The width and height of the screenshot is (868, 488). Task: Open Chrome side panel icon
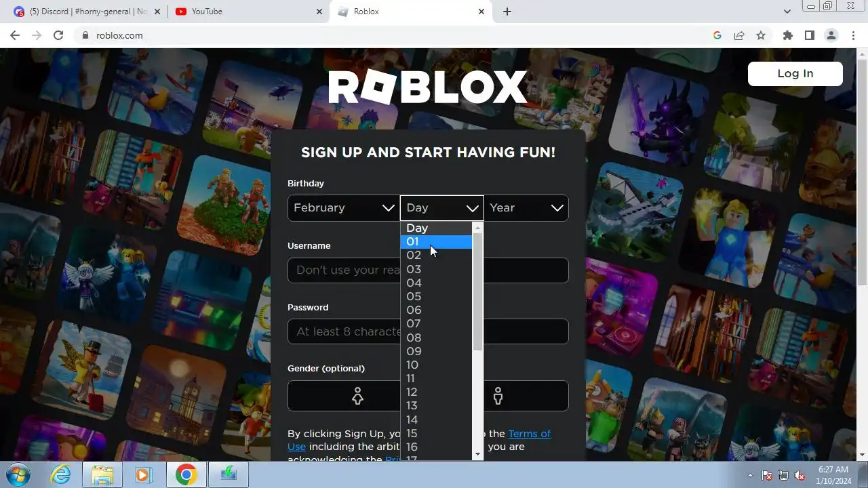[x=809, y=35]
